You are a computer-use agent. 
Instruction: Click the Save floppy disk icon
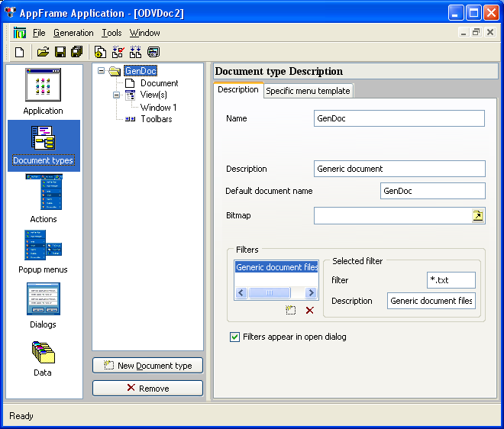click(59, 52)
